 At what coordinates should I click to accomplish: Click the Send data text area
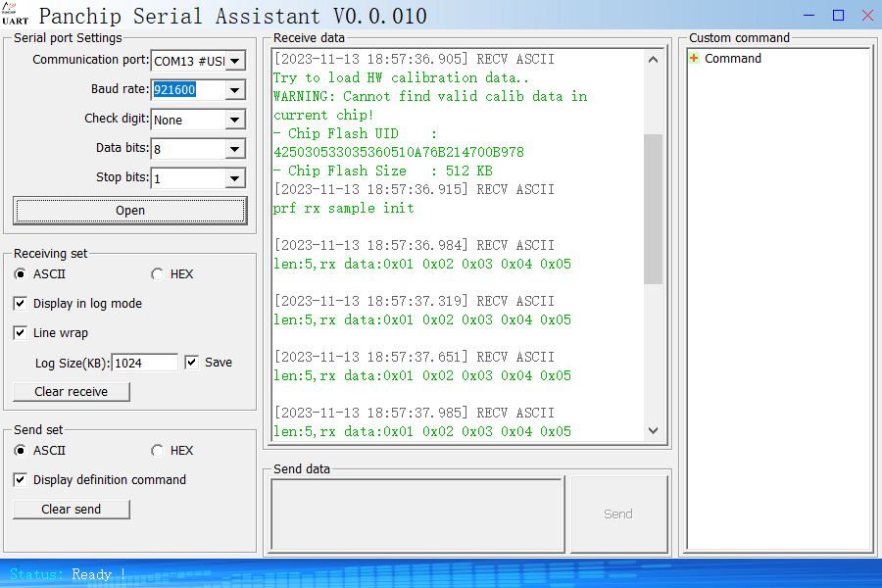[x=417, y=514]
